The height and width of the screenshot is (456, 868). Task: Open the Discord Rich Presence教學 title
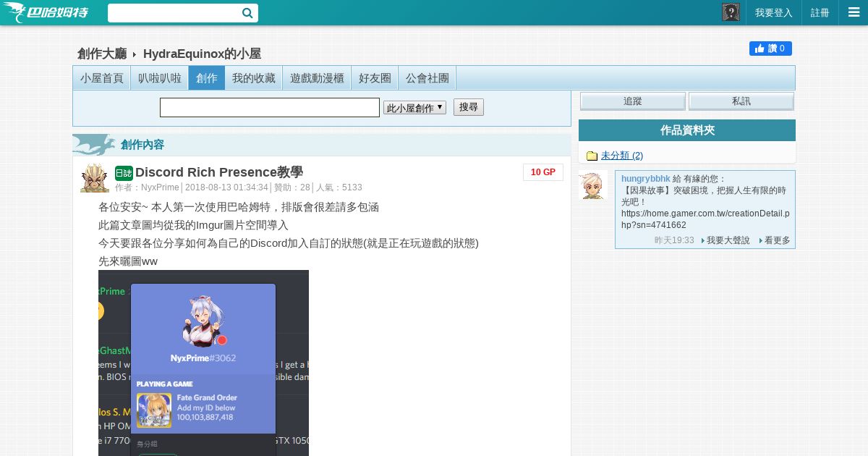(219, 172)
